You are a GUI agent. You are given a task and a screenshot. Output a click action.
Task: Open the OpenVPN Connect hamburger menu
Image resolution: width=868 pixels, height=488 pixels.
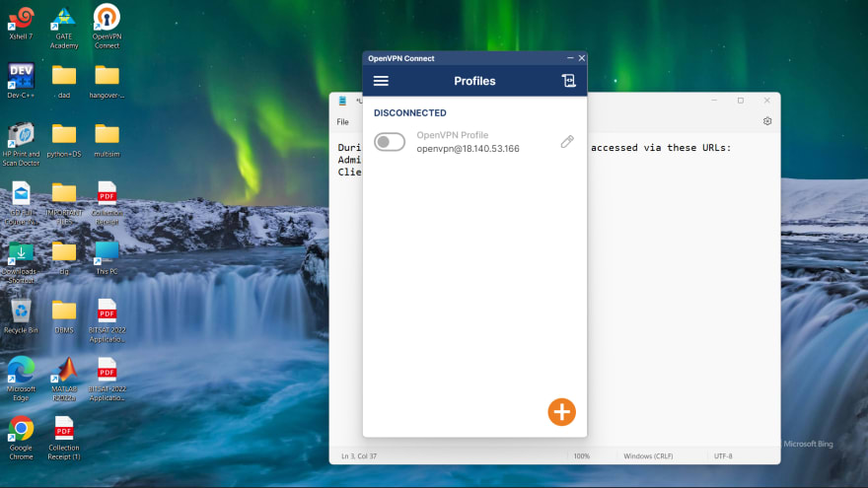381,81
